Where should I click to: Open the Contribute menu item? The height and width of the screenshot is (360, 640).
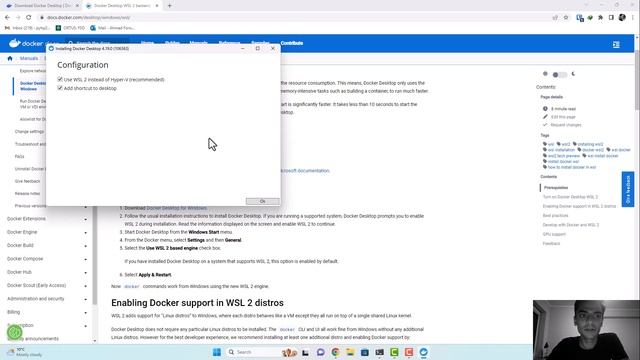point(291,43)
